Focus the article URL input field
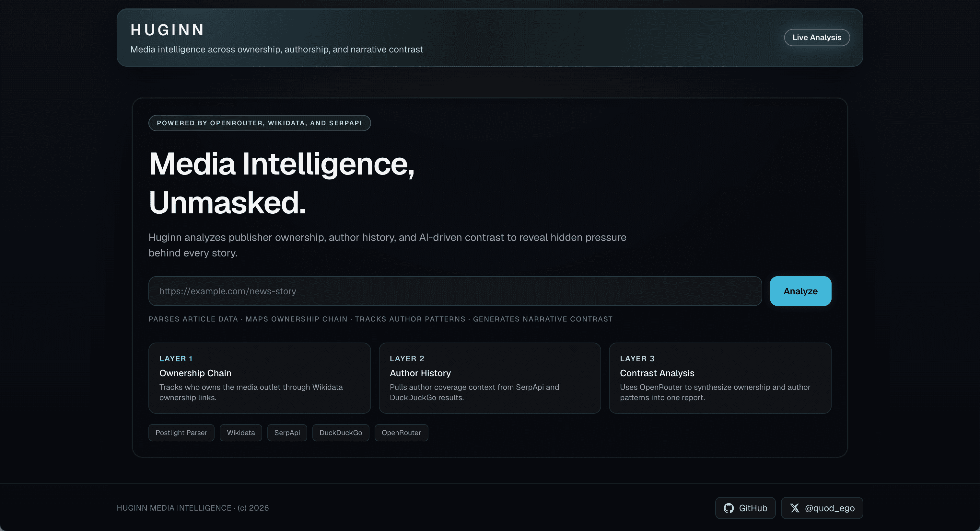Viewport: 980px width, 531px height. (x=455, y=291)
